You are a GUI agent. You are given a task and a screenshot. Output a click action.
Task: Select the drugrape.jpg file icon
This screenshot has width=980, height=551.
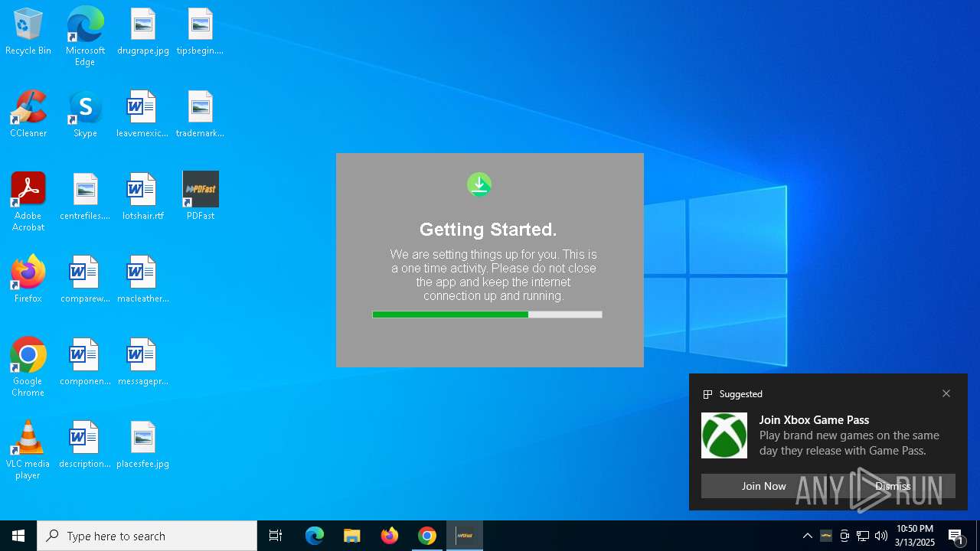click(143, 32)
